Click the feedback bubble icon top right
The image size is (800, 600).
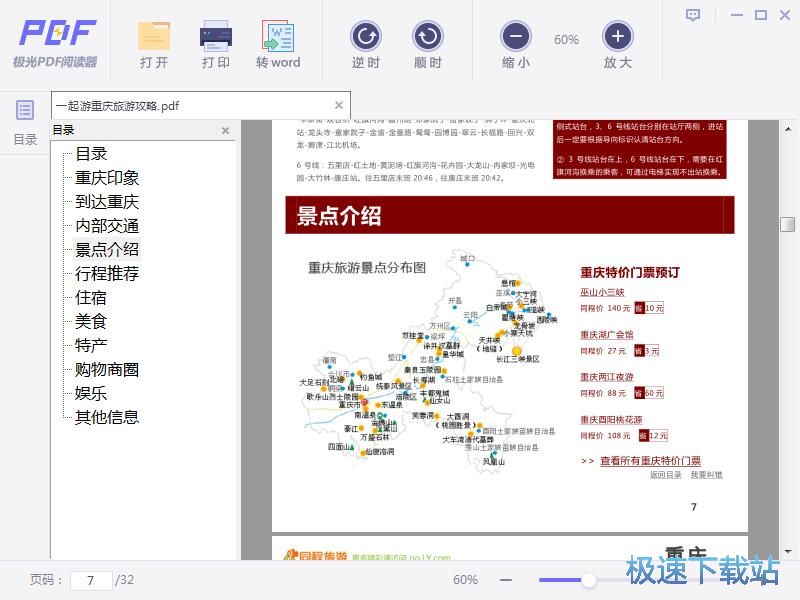coord(691,15)
